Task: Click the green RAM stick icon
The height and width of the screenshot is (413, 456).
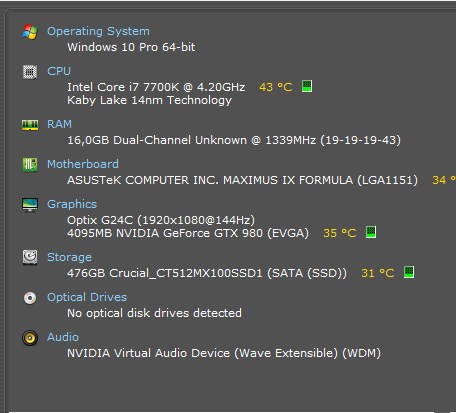Action: click(x=30, y=125)
